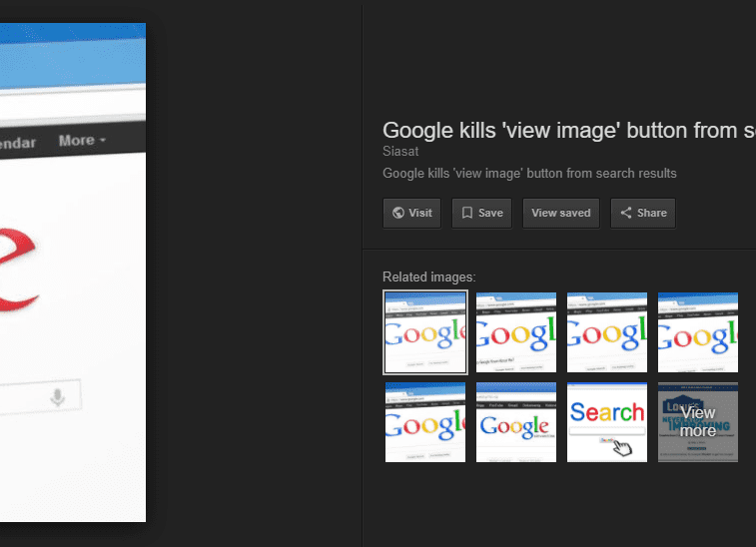Screen dimensions: 756x547
Task: Save this image with Save button
Action: [x=481, y=213]
